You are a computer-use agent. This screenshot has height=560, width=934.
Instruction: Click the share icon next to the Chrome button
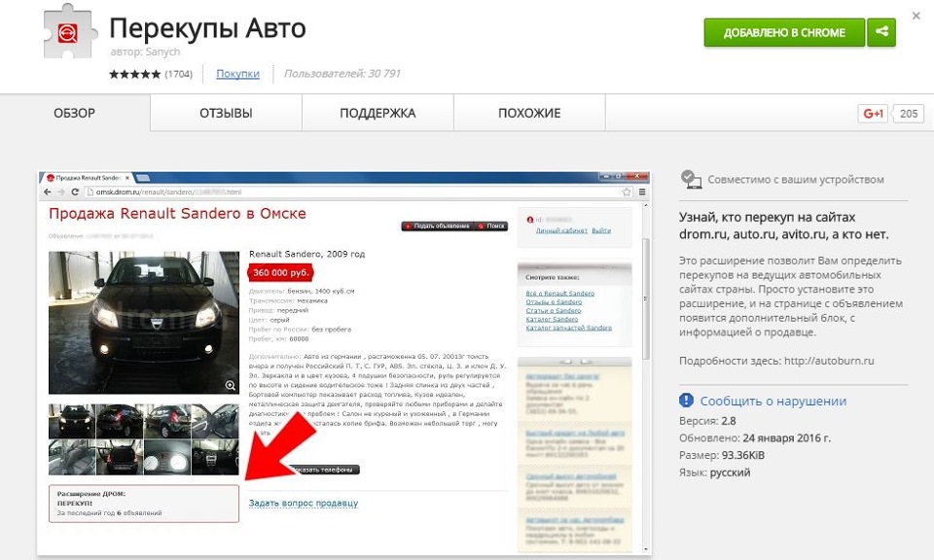pyautogui.click(x=881, y=32)
